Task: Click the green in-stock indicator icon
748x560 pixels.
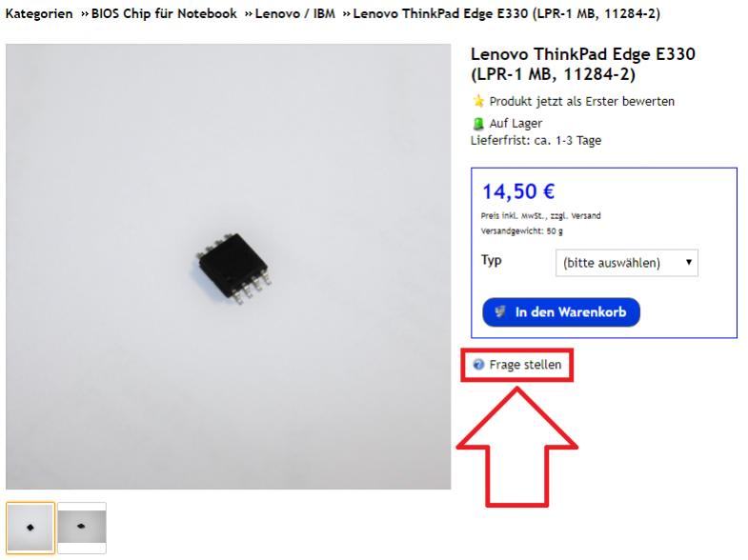Action: 478,124
